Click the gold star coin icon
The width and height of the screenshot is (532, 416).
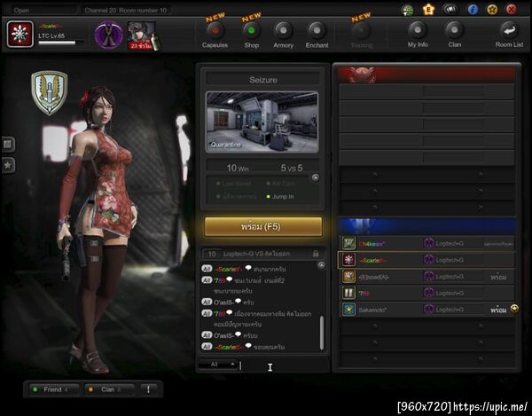pyautogui.click(x=492, y=10)
